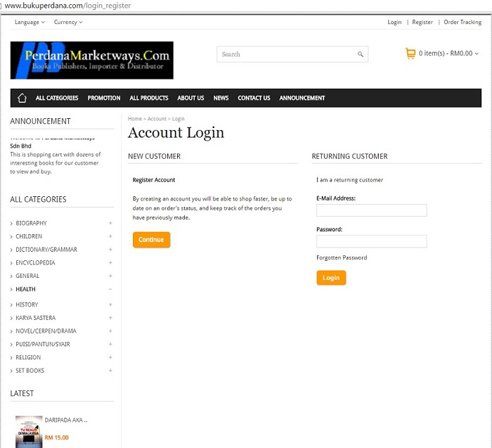This screenshot has width=492, height=448.
Task: Expand the ENCYCLOPEDIA category plus sign
Action: (110, 262)
